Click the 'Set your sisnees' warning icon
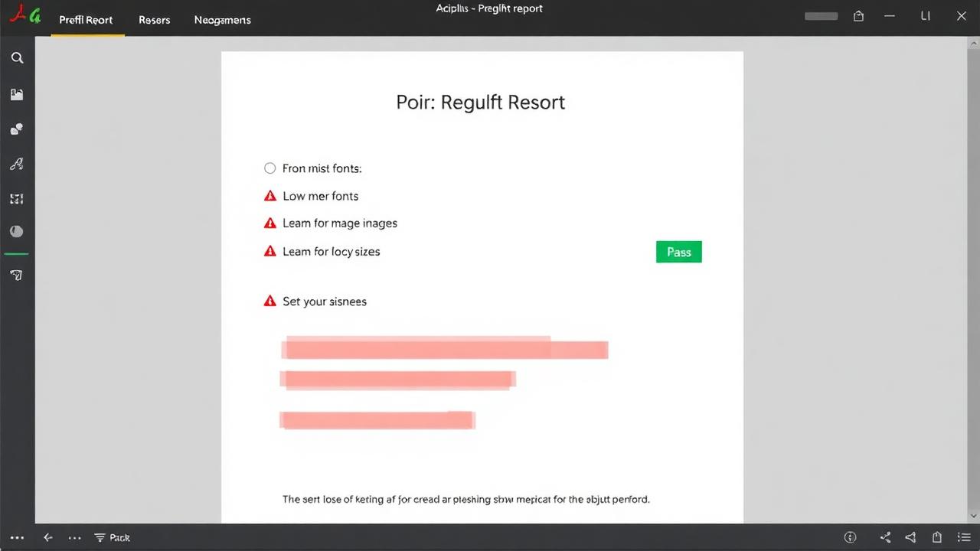Viewport: 980px width, 551px height. pos(269,302)
